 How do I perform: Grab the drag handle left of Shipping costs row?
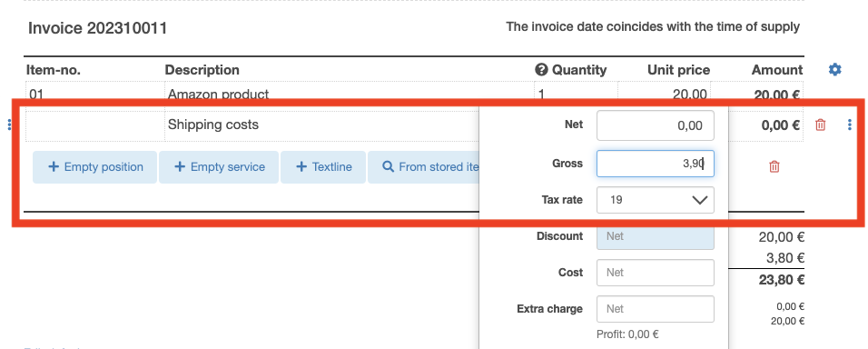click(9, 125)
